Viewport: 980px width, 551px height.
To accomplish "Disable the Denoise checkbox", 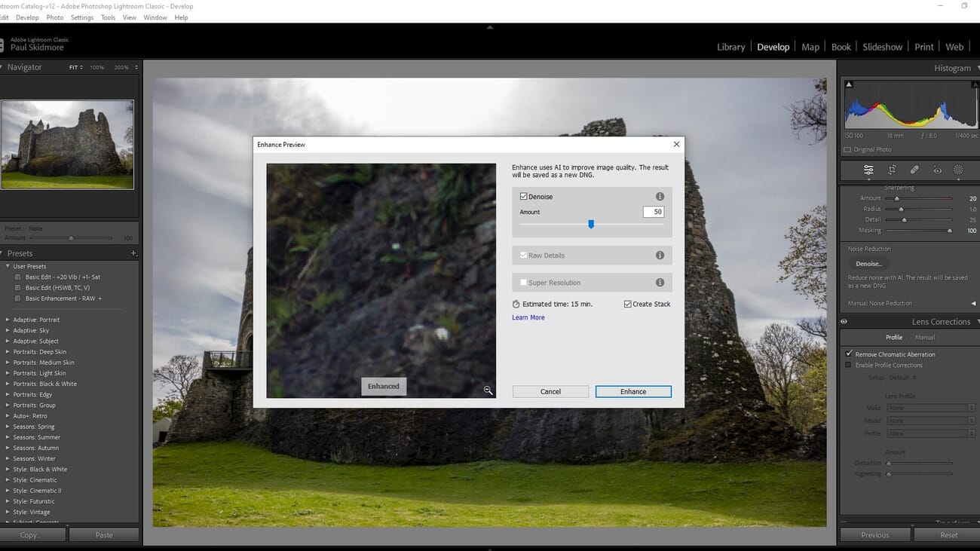I will coord(524,196).
